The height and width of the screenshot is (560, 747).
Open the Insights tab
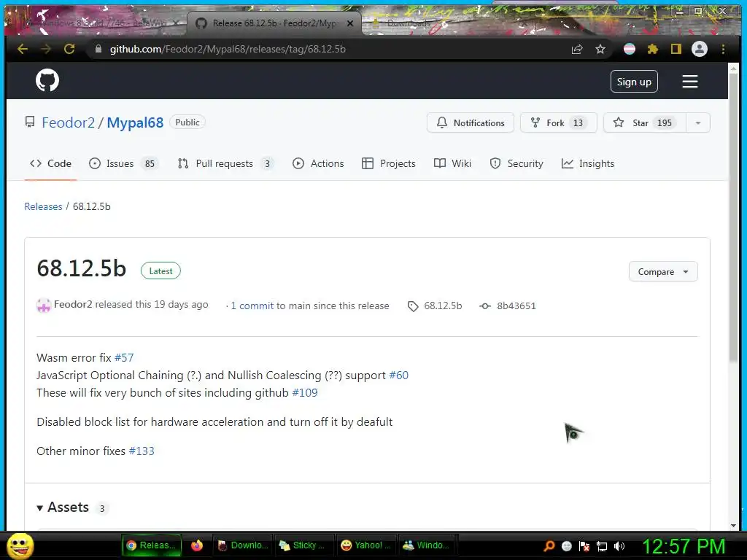point(588,164)
